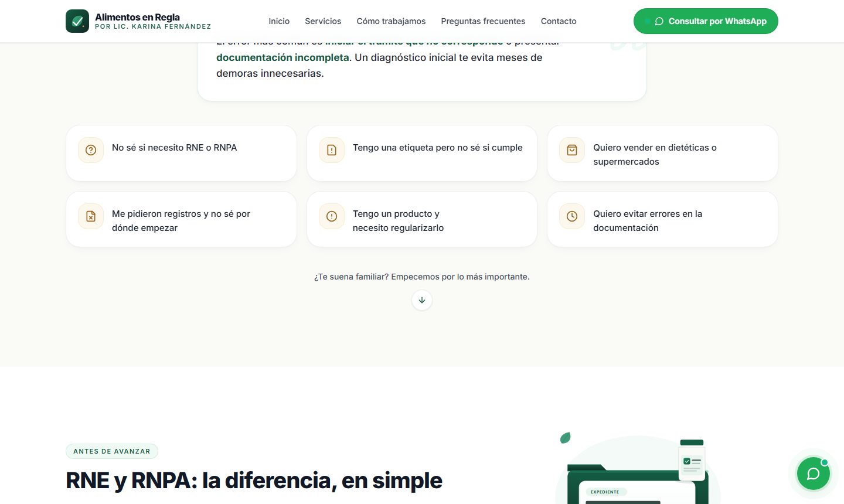
Task: Select 'Tengo una etiqueta pero no sé si cumple'
Action: point(437,148)
